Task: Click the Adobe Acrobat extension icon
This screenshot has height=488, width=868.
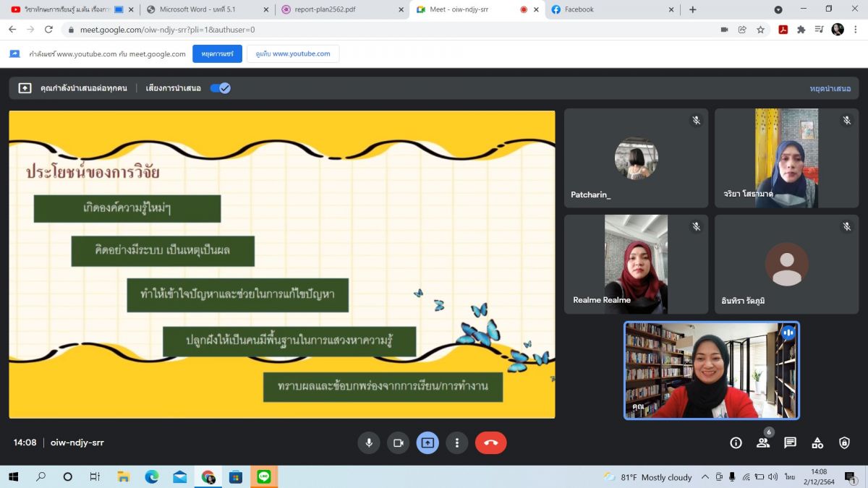Action: pos(783,30)
